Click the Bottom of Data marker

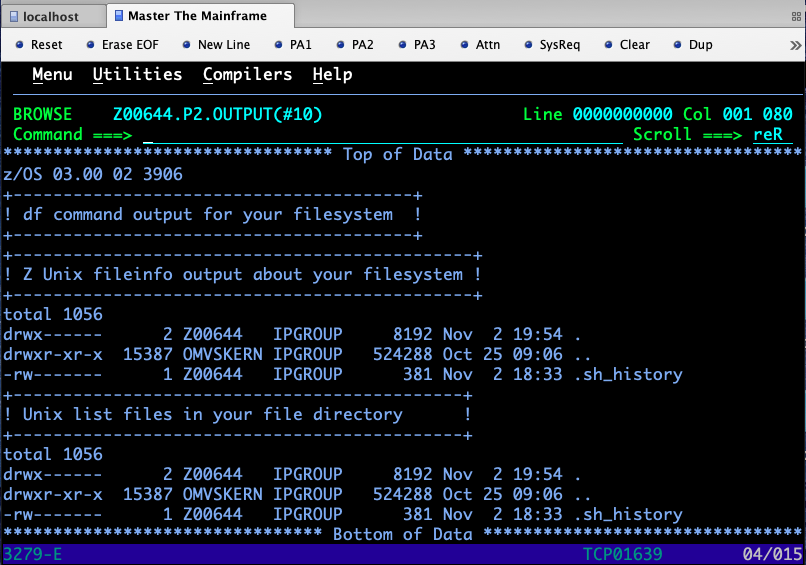tap(403, 535)
